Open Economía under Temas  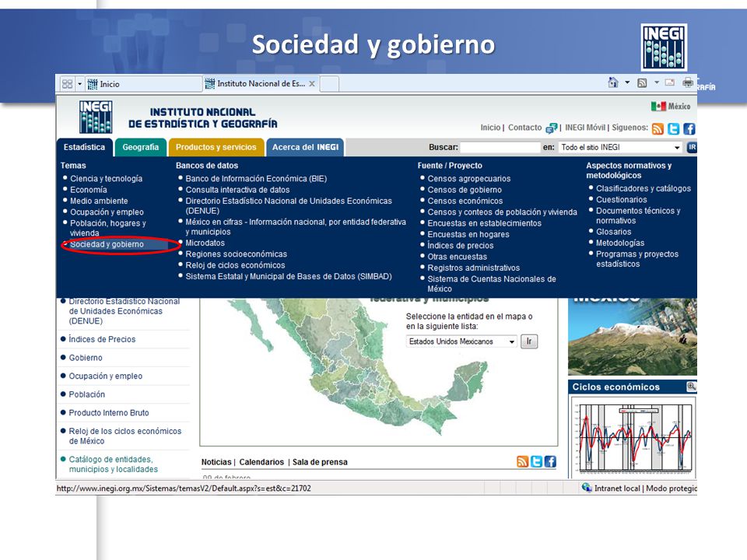pos(89,190)
